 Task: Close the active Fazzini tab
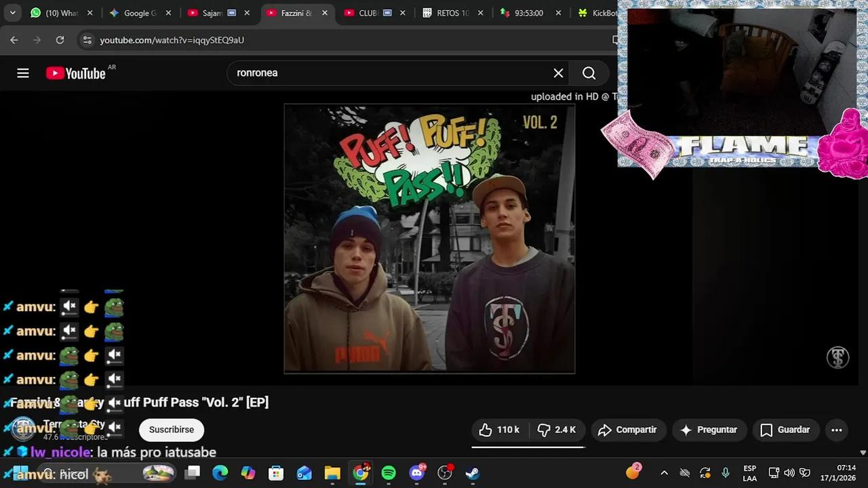[325, 13]
